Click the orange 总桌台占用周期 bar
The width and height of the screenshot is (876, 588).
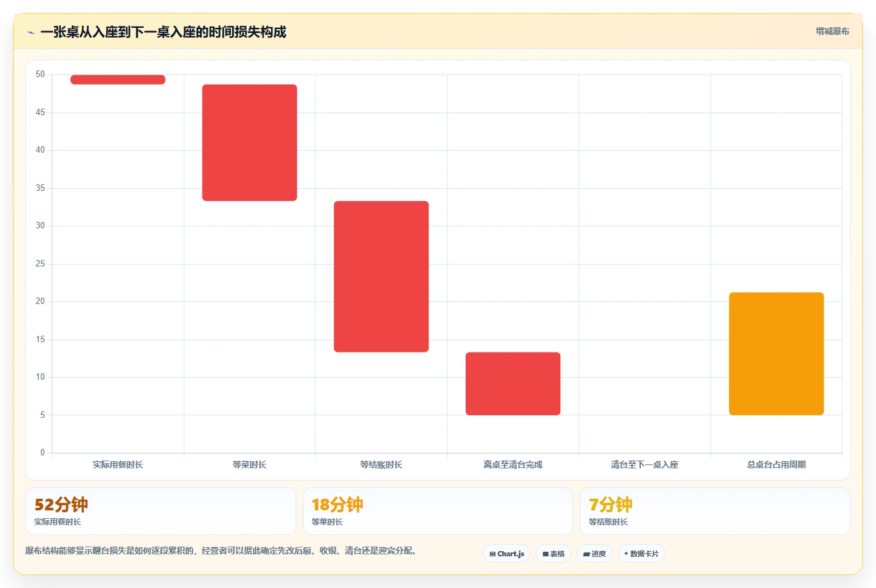tap(776, 354)
